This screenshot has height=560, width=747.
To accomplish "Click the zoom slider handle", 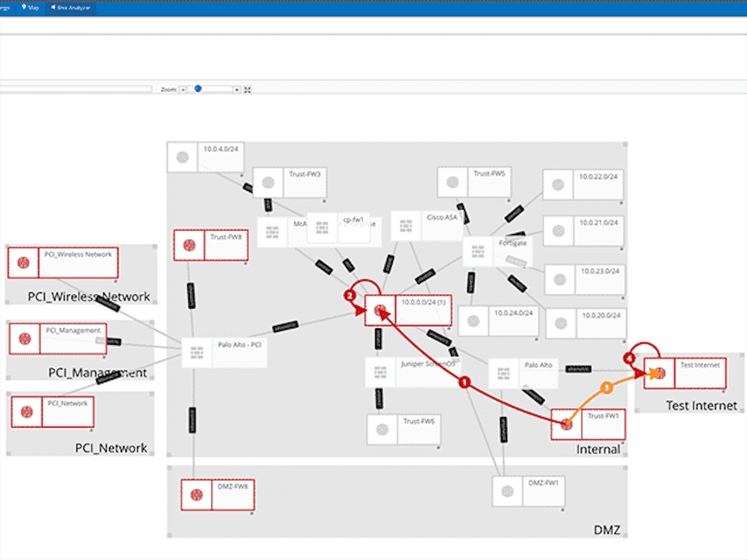I will click(197, 89).
